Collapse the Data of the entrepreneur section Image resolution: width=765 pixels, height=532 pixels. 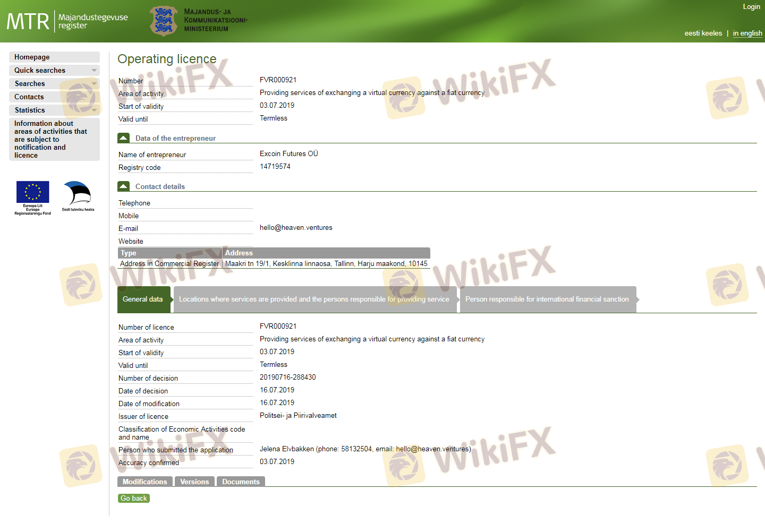click(x=123, y=138)
